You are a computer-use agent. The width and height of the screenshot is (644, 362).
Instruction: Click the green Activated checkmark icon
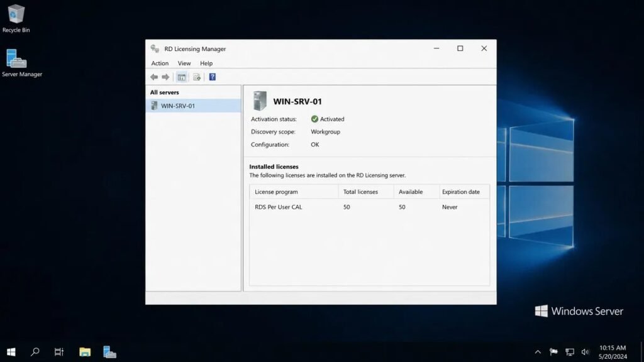coord(314,119)
